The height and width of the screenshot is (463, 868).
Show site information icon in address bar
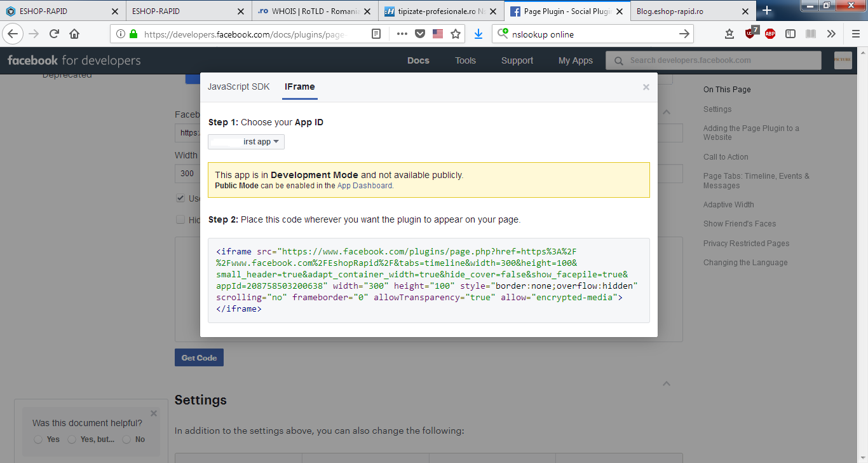121,34
